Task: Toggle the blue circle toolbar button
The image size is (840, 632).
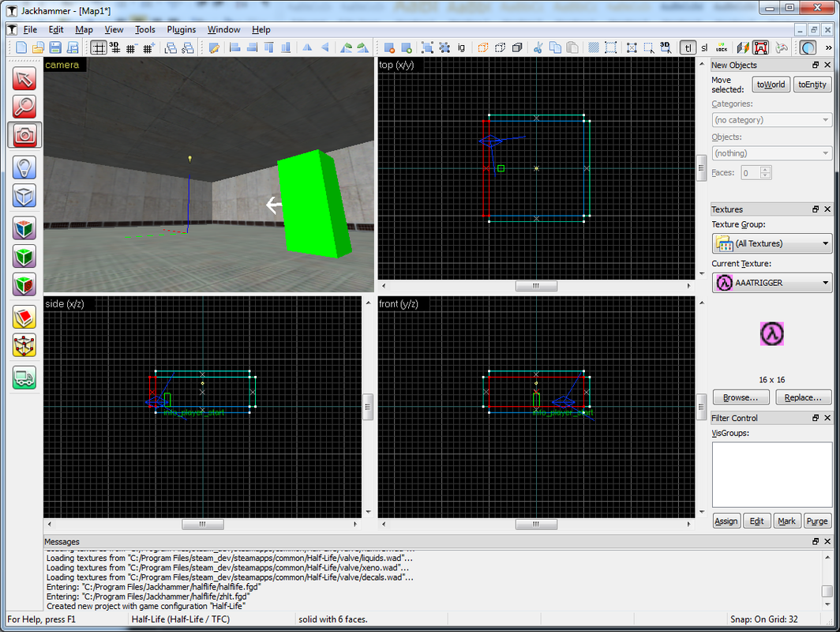Action: click(x=808, y=47)
